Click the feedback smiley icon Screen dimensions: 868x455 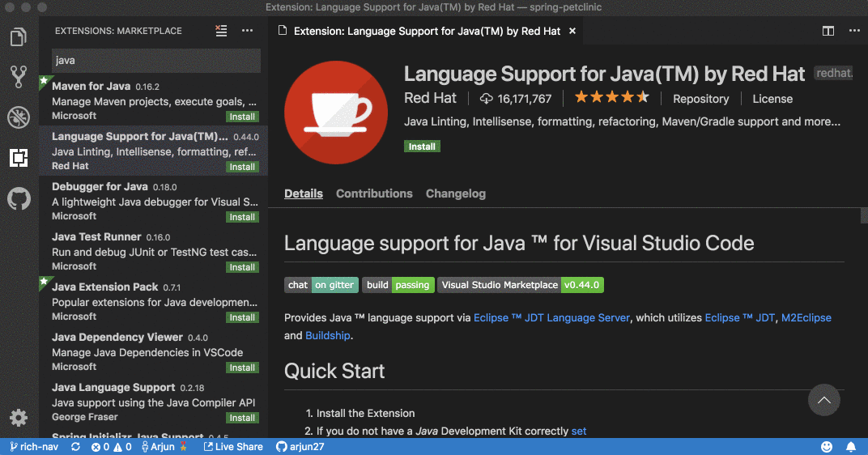[x=827, y=447]
